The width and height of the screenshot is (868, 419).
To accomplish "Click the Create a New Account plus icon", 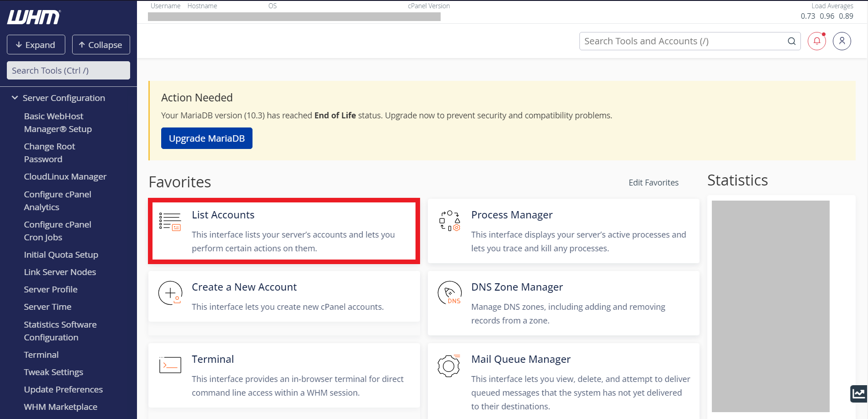I will point(170,293).
